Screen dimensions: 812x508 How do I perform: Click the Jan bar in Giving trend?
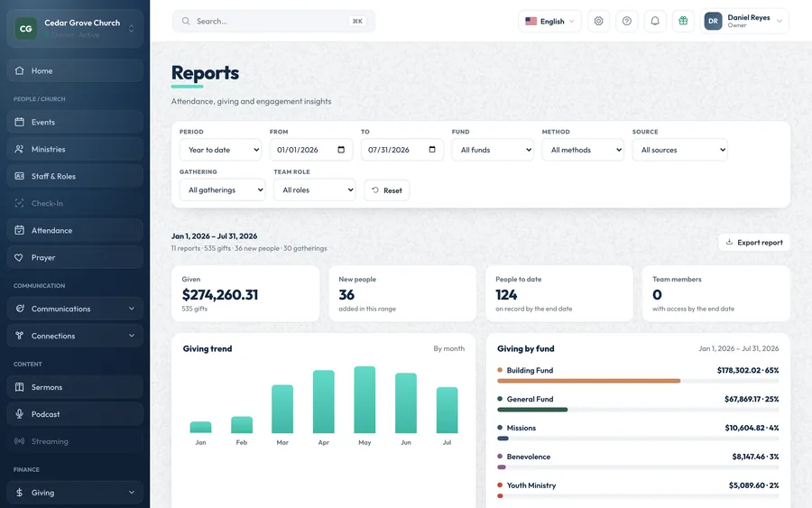point(200,427)
